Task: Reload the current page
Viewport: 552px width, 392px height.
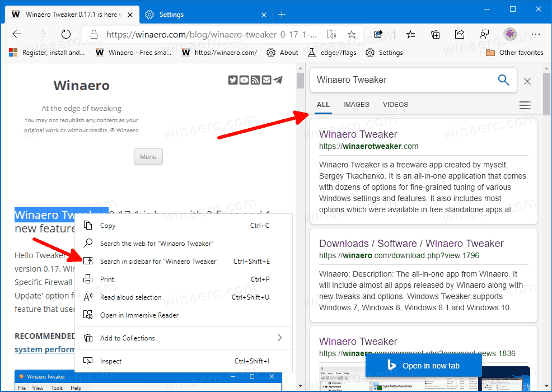Action: click(x=66, y=34)
